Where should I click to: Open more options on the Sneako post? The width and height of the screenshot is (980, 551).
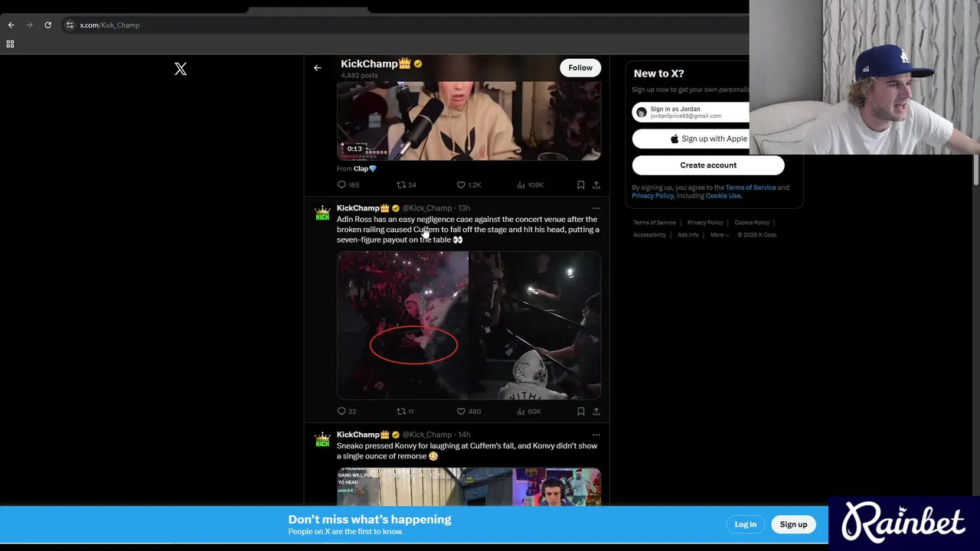click(596, 435)
